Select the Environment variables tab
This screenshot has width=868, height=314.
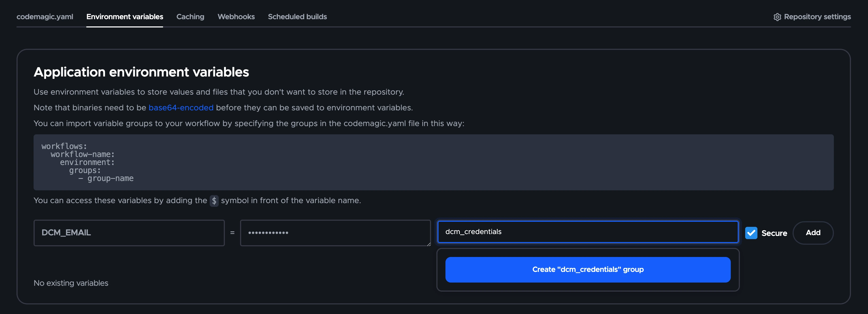point(125,17)
